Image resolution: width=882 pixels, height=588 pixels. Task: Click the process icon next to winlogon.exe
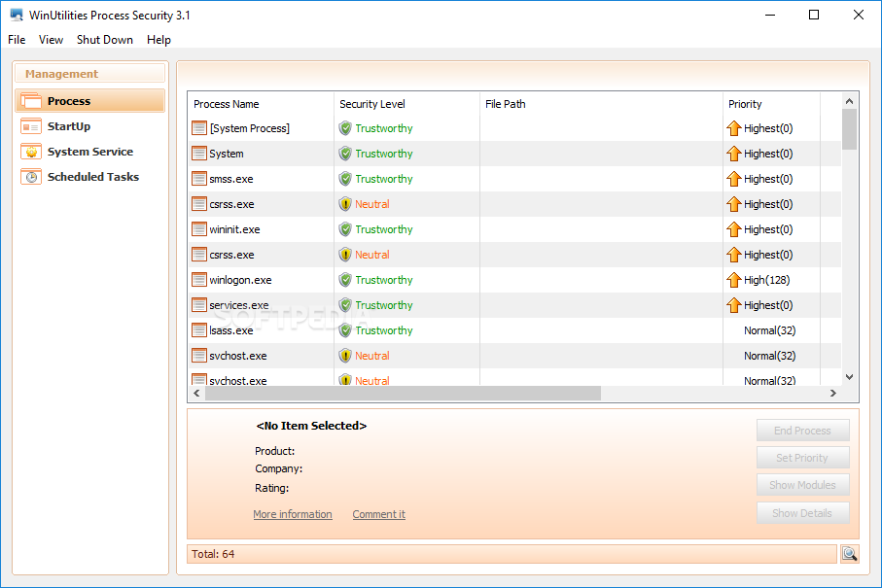point(199,280)
